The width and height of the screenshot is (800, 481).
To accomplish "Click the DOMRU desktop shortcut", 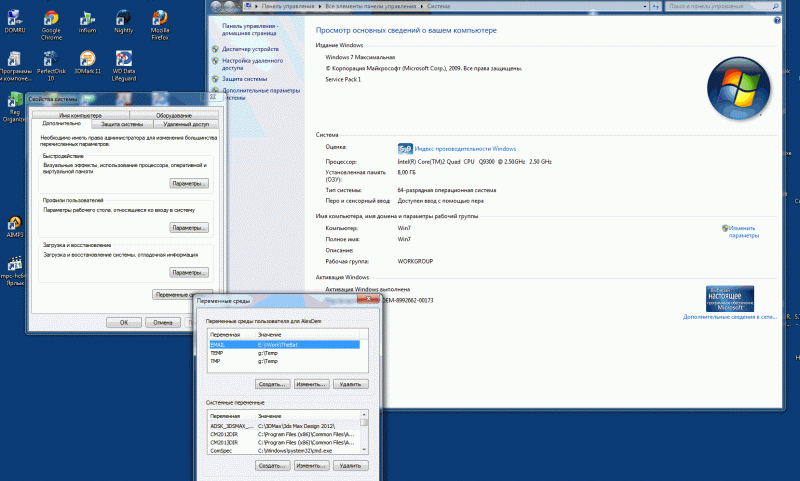I will (x=15, y=20).
